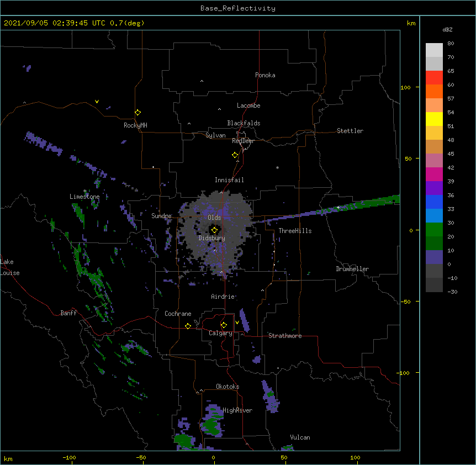
Task: Click the yellow diamond marker south of RedDeer
Action: 235,155
